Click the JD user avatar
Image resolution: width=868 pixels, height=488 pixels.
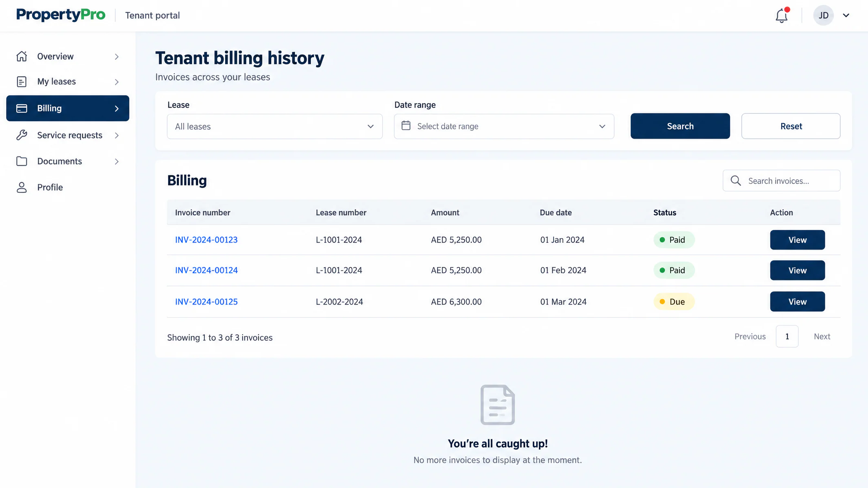pos(823,15)
